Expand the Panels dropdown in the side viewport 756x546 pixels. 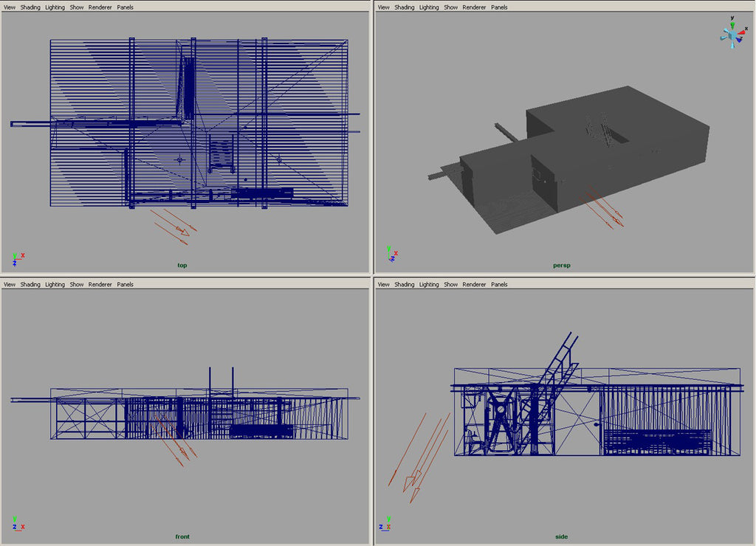click(499, 284)
